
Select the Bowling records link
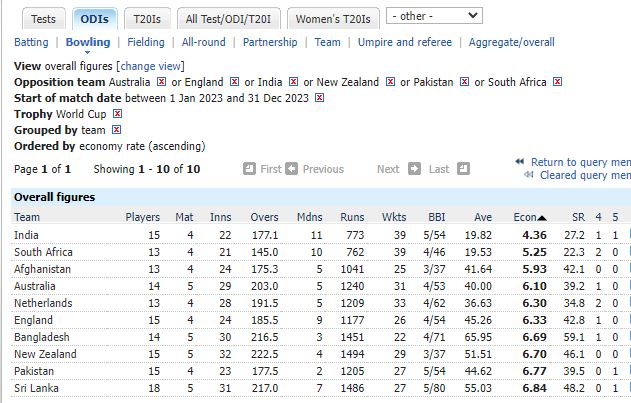[88, 42]
